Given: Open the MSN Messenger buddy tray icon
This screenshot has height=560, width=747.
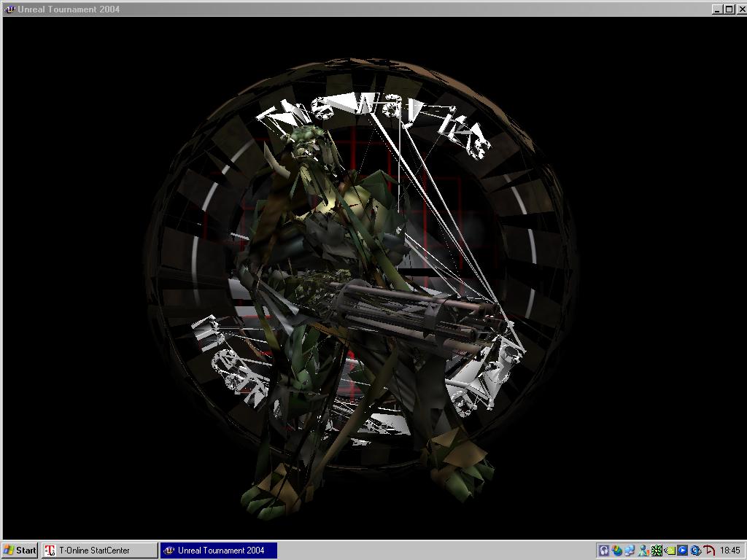Looking at the screenshot, I should 643,551.
